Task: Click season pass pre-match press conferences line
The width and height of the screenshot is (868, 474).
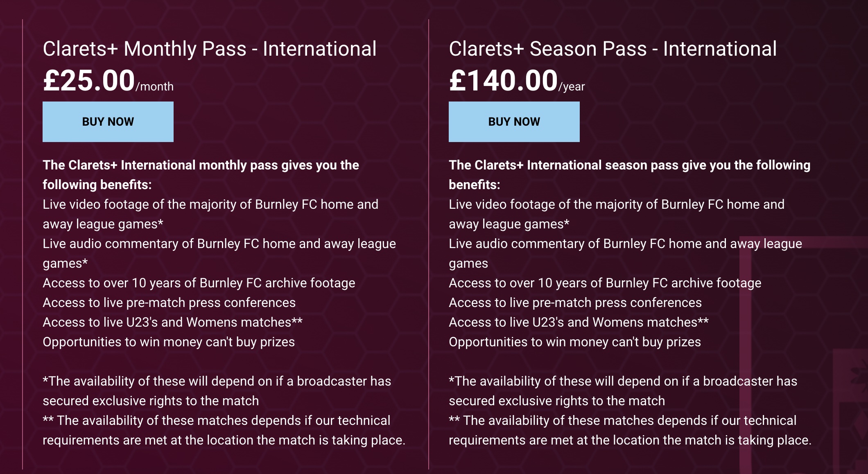Action: coord(575,302)
